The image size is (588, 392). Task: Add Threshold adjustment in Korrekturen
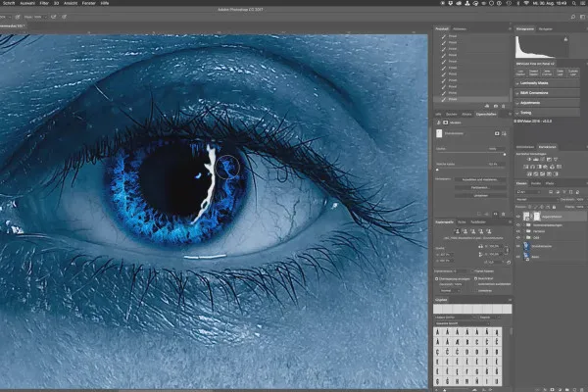pos(543,174)
